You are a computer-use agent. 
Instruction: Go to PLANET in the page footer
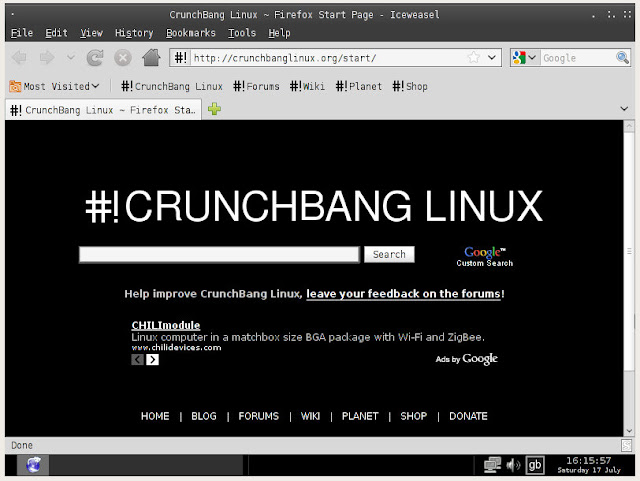(x=360, y=416)
